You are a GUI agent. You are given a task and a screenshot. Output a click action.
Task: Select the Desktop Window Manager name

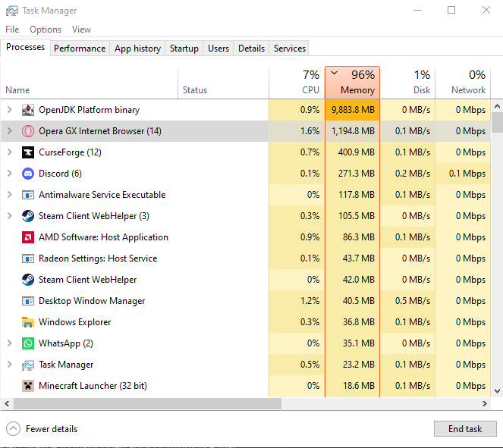coord(92,301)
